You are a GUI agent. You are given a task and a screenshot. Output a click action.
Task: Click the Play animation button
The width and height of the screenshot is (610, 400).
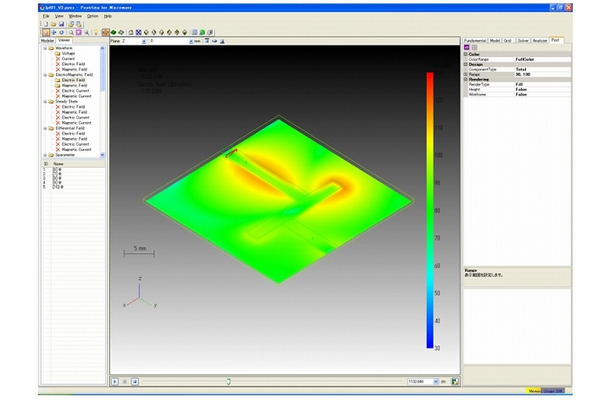click(115, 382)
